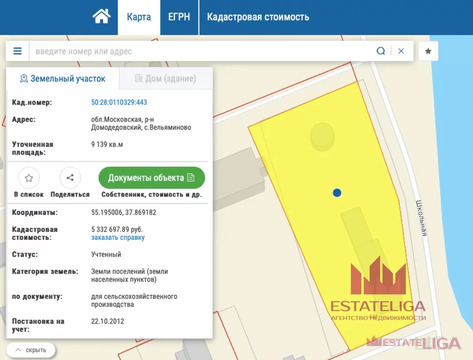Follow the заказать справку link
Image resolution: width=473 pixels, height=360 pixels.
(118, 238)
